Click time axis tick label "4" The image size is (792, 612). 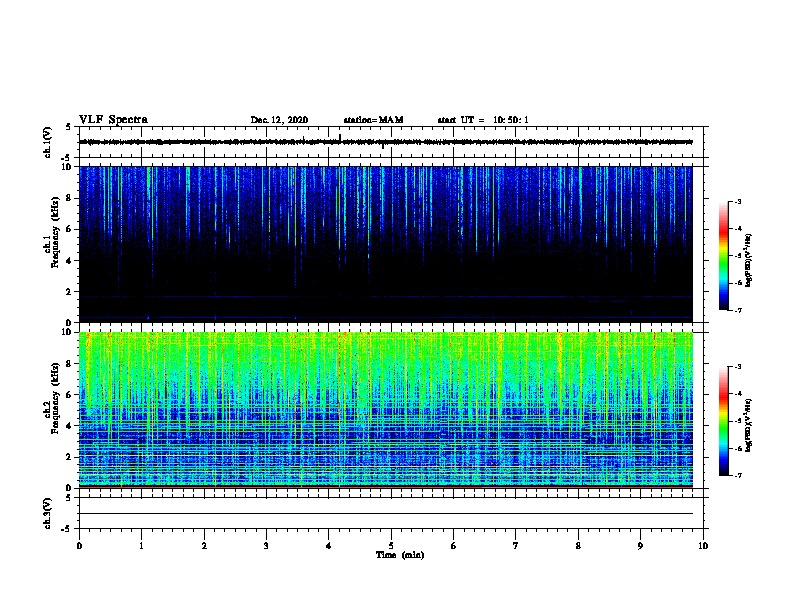pos(329,545)
